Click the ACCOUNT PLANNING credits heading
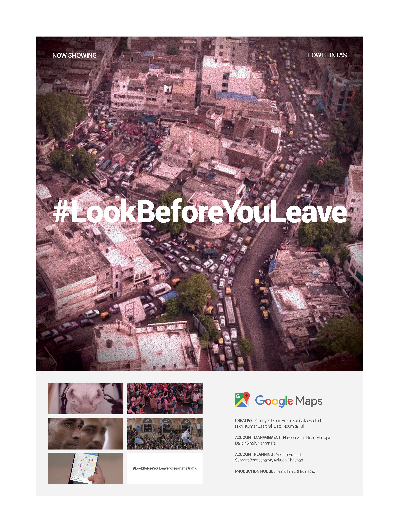 coord(254,454)
